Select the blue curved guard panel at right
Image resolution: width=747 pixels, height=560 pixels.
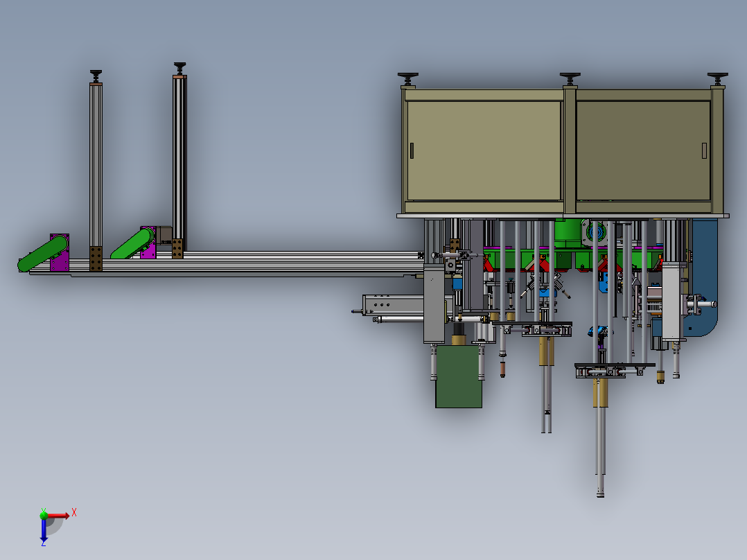(x=704, y=277)
